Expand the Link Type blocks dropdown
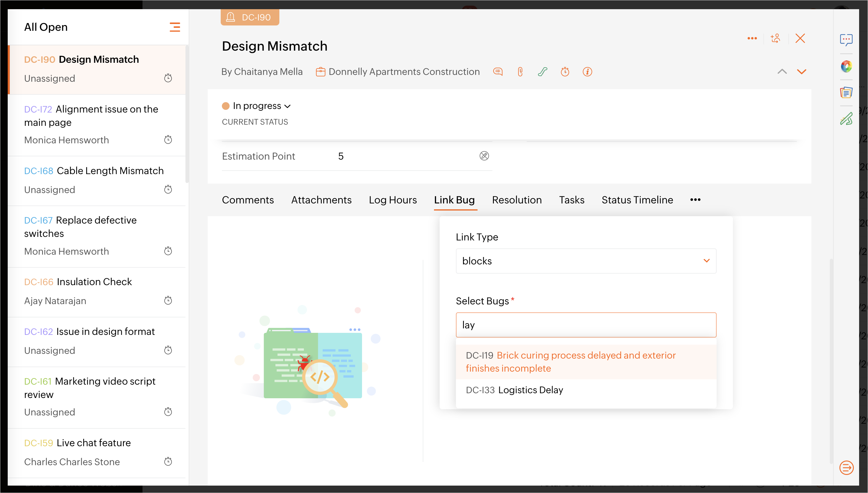The height and width of the screenshot is (493, 868). pyautogui.click(x=586, y=261)
